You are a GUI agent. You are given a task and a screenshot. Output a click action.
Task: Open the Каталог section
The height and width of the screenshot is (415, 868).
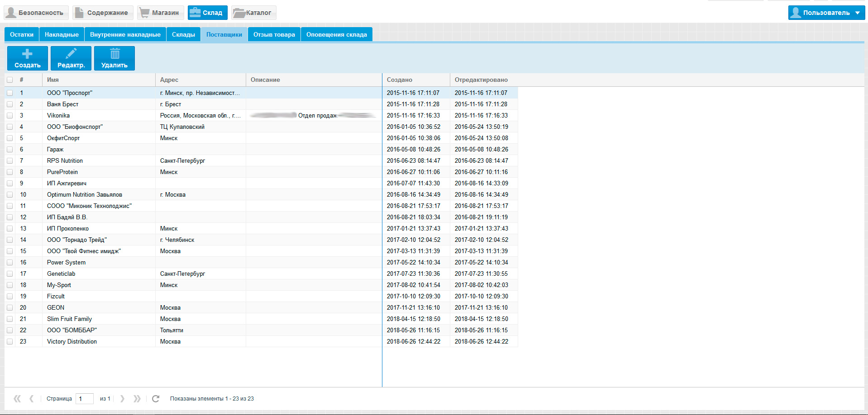tap(253, 13)
